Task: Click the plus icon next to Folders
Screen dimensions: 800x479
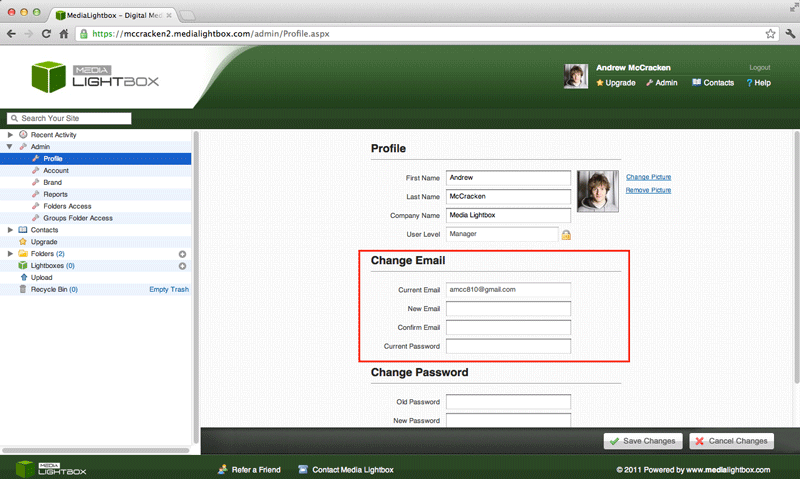Action: point(182,254)
